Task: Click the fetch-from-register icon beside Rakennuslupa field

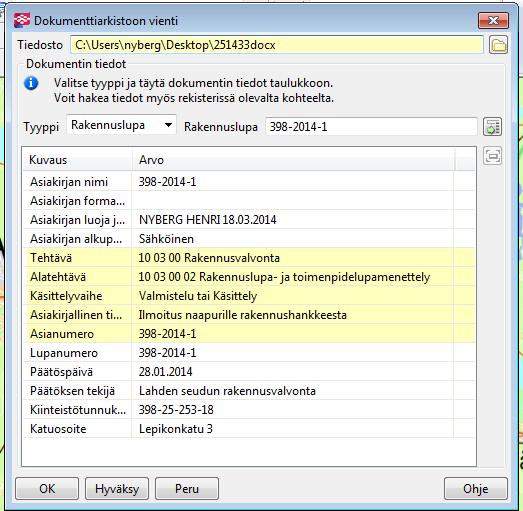Action: click(492, 127)
